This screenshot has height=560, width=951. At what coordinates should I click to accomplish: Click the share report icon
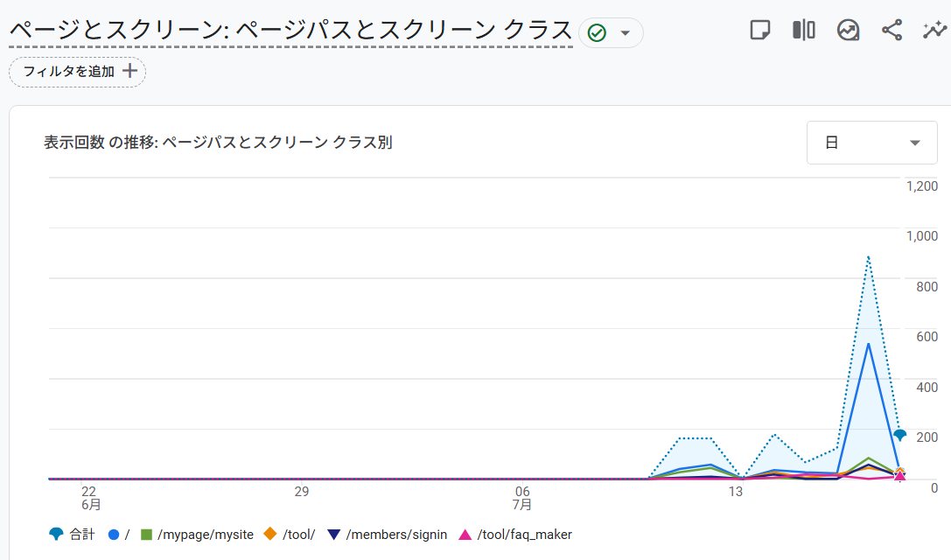[x=892, y=31]
